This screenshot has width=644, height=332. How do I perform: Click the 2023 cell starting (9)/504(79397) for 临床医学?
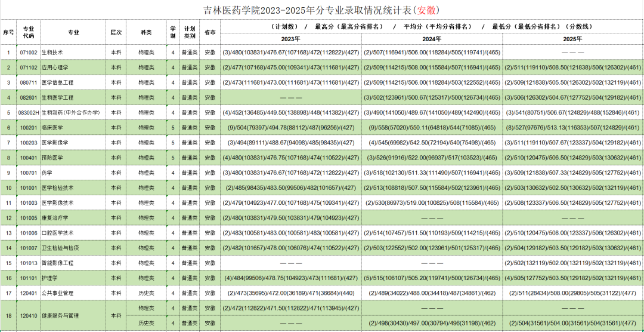click(291, 128)
